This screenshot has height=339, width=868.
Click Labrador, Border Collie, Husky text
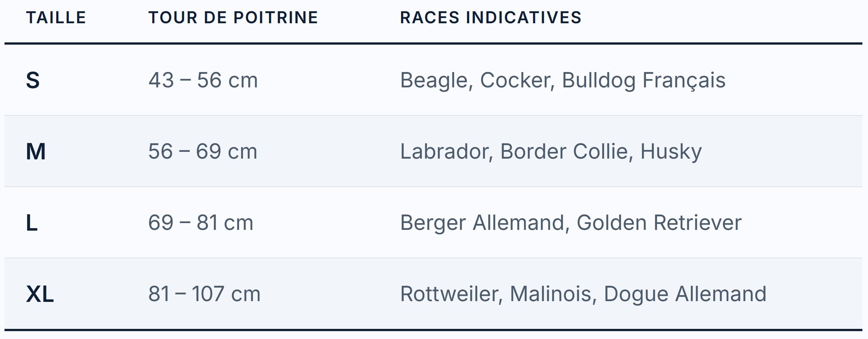click(x=551, y=152)
